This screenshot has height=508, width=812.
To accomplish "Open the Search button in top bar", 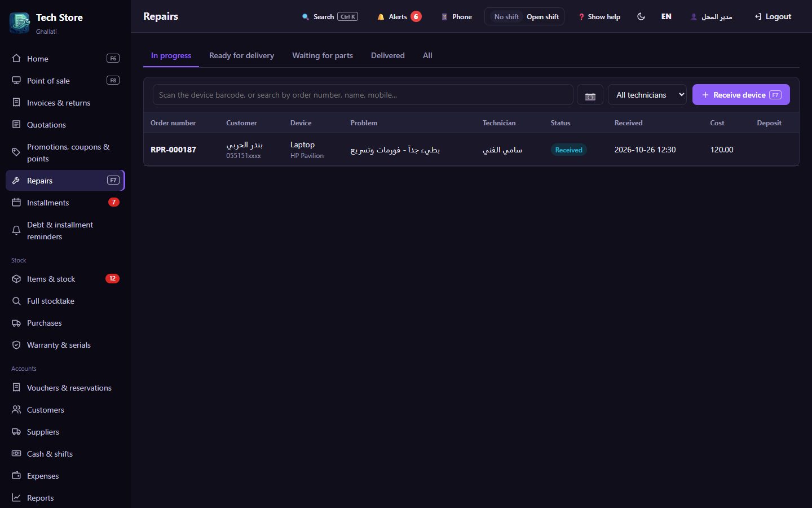I will [330, 16].
